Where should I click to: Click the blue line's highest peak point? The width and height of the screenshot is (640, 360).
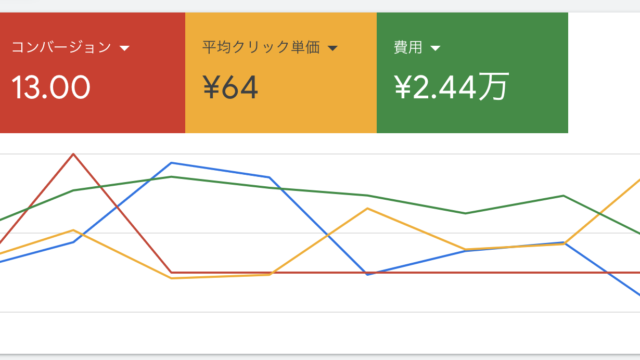click(171, 163)
